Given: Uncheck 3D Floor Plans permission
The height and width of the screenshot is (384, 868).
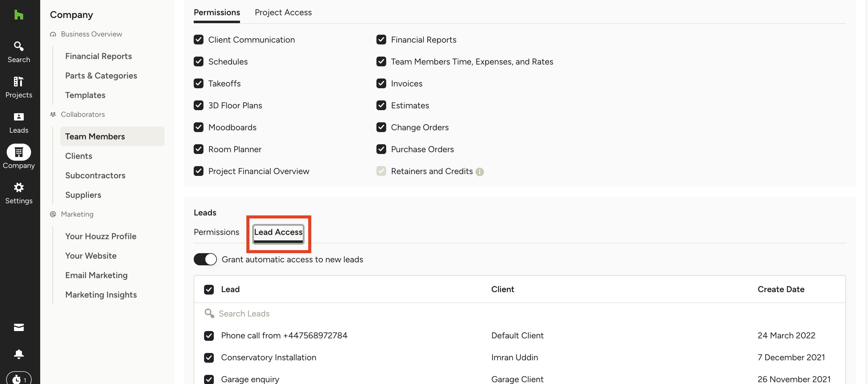Looking at the screenshot, I should [199, 105].
